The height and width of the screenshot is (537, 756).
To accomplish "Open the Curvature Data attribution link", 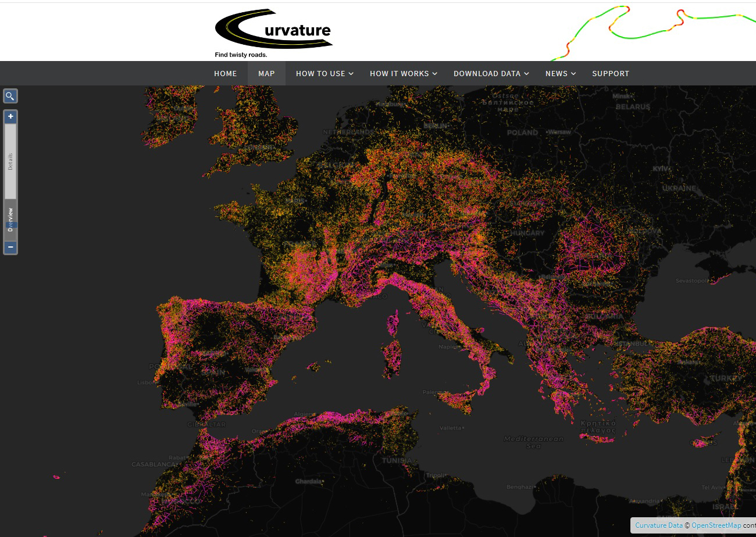I will coord(658,525).
